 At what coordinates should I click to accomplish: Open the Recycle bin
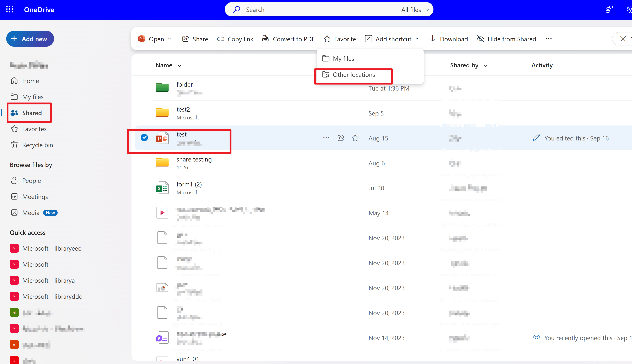[x=32, y=145]
